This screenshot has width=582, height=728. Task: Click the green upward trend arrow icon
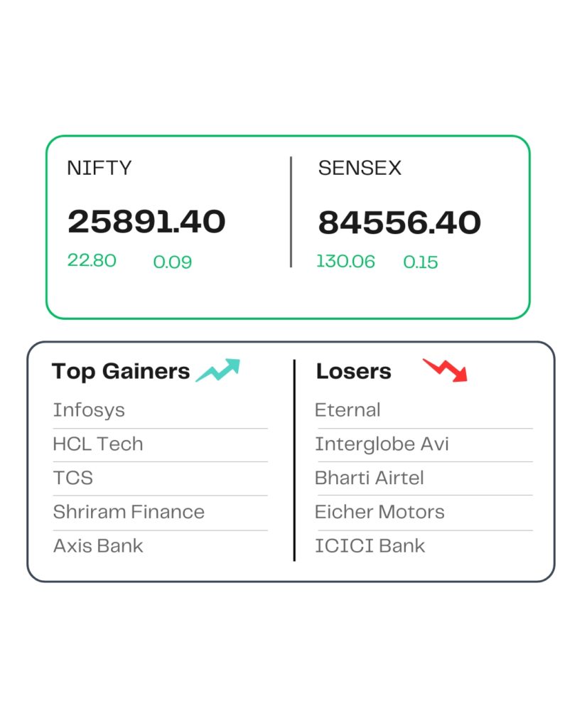(218, 370)
